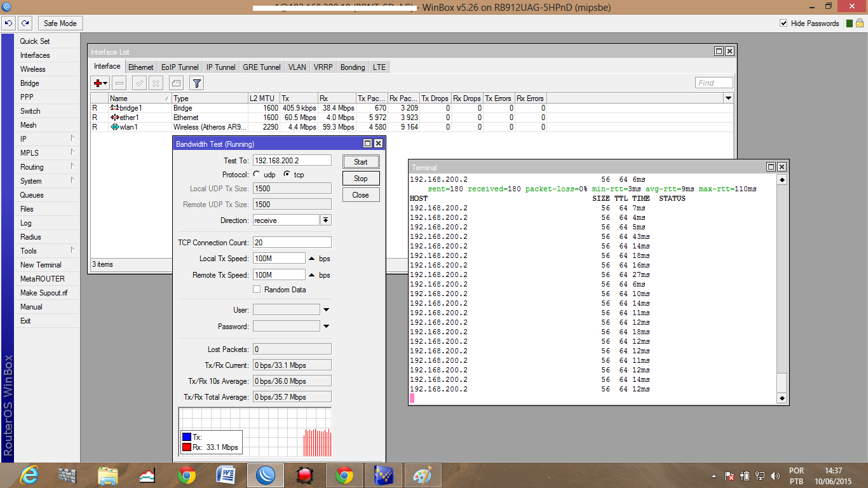Click the Start button in Bandwidth Test
Screen dimensions: 868x488
(x=361, y=162)
